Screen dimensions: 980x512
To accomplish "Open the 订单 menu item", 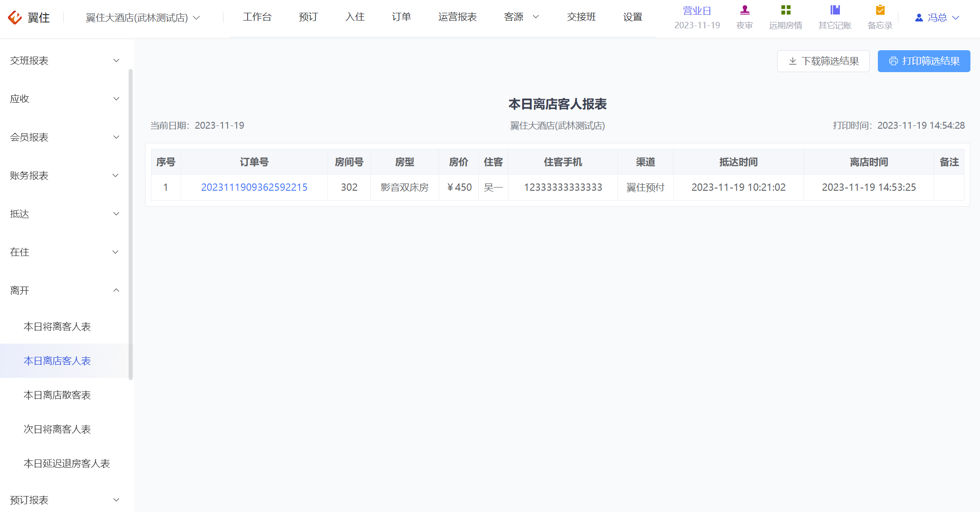I will [x=401, y=17].
